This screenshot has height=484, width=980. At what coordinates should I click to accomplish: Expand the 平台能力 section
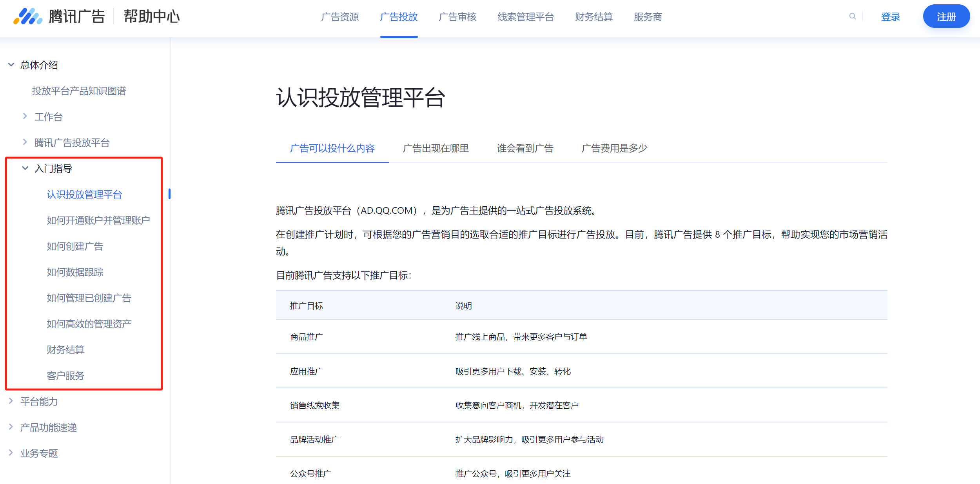click(x=11, y=401)
